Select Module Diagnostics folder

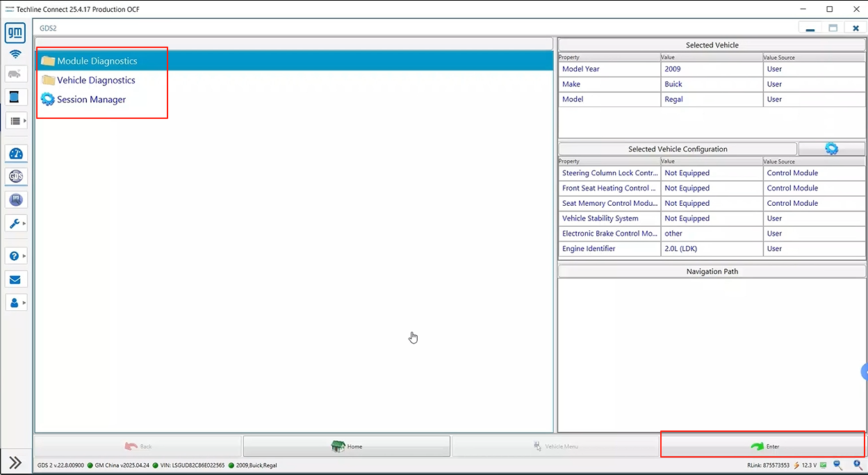click(97, 61)
